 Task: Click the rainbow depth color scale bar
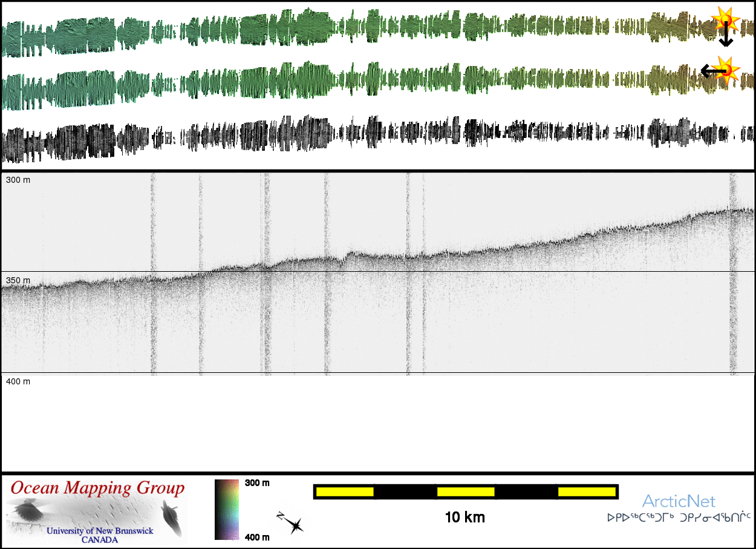pyautogui.click(x=227, y=509)
